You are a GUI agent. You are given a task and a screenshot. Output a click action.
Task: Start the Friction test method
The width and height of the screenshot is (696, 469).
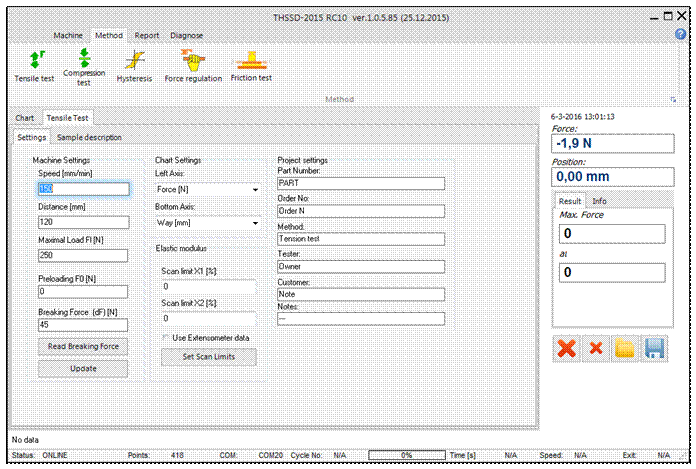[251, 67]
